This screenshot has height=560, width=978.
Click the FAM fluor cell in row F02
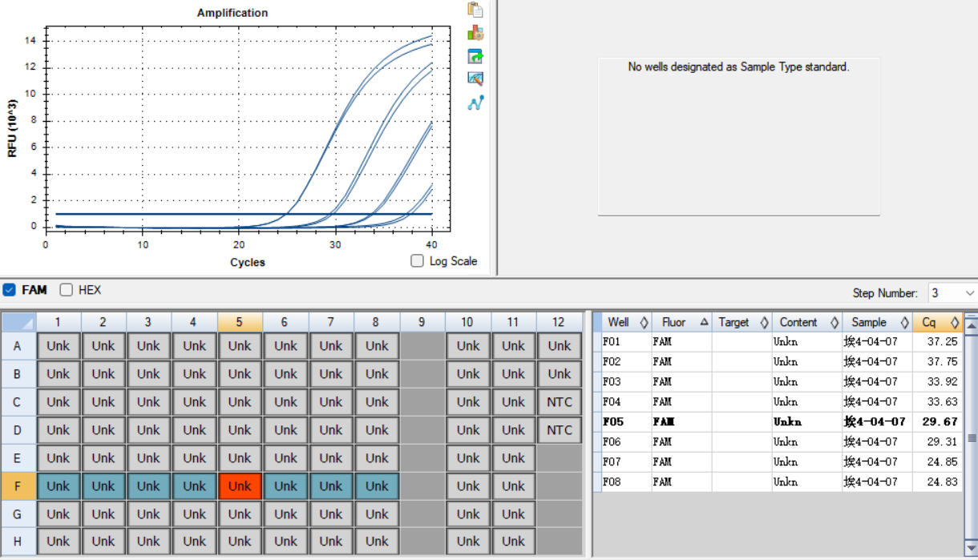[x=681, y=361]
